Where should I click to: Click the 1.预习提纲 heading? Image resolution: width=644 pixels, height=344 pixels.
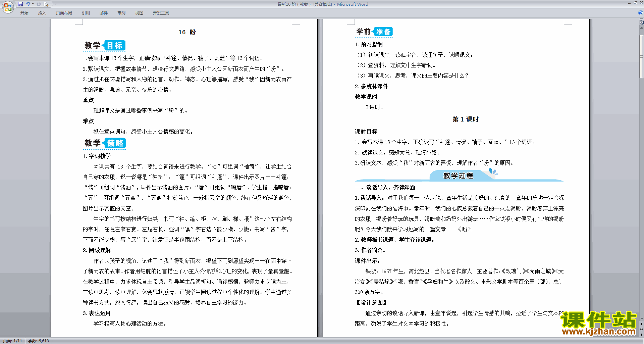point(369,45)
